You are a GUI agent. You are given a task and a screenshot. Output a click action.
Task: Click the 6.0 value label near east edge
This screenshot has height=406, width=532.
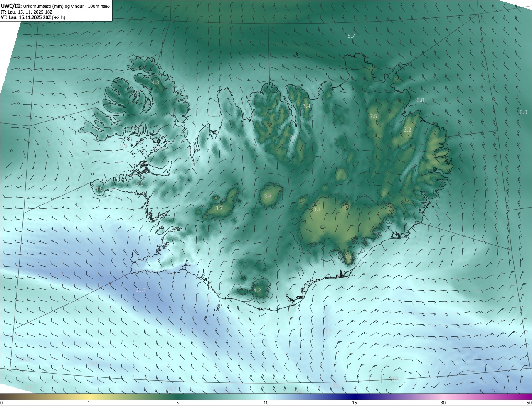[x=523, y=112]
